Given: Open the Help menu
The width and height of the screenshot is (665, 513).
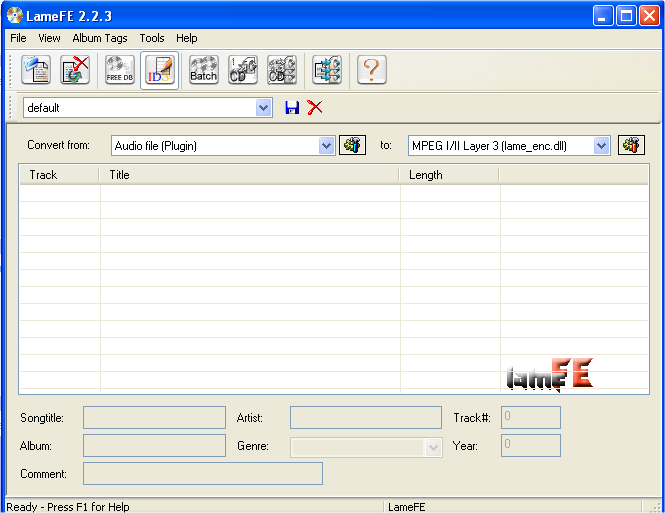Looking at the screenshot, I should [x=187, y=38].
